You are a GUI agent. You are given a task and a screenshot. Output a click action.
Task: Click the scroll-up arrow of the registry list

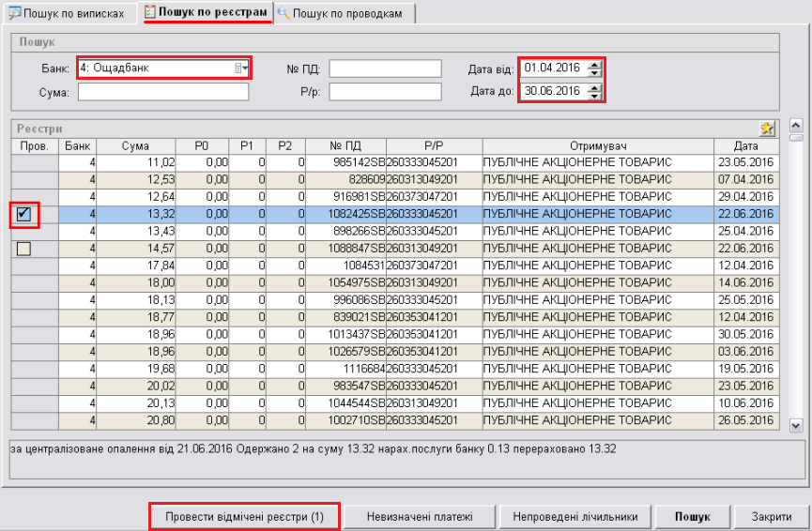(796, 125)
